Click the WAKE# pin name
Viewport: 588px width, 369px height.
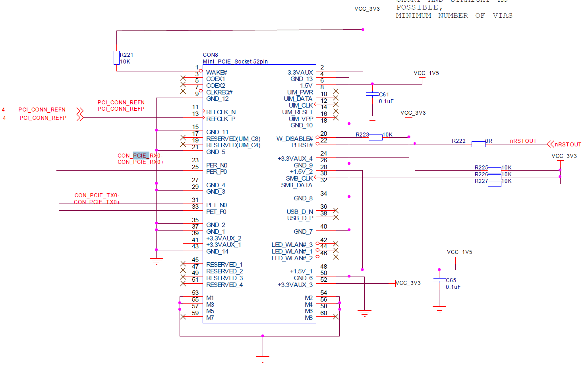(x=217, y=73)
